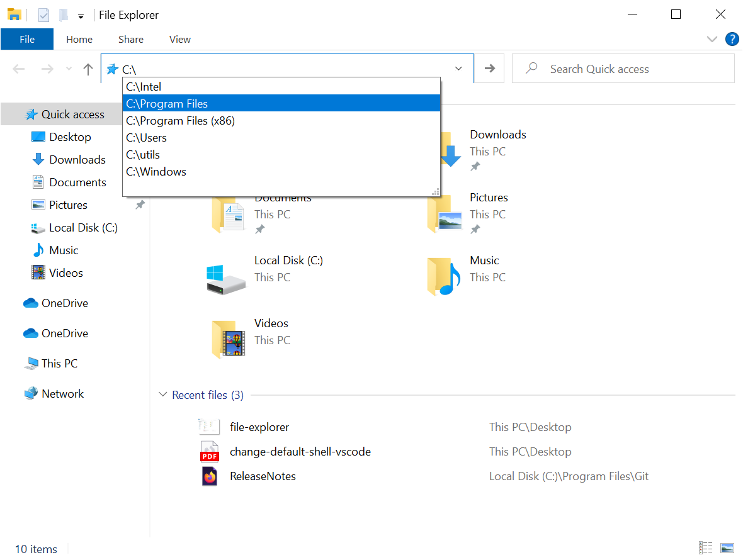Open the Share ribbon tab
Viewport: 743px width, 560px height.
[x=130, y=39]
